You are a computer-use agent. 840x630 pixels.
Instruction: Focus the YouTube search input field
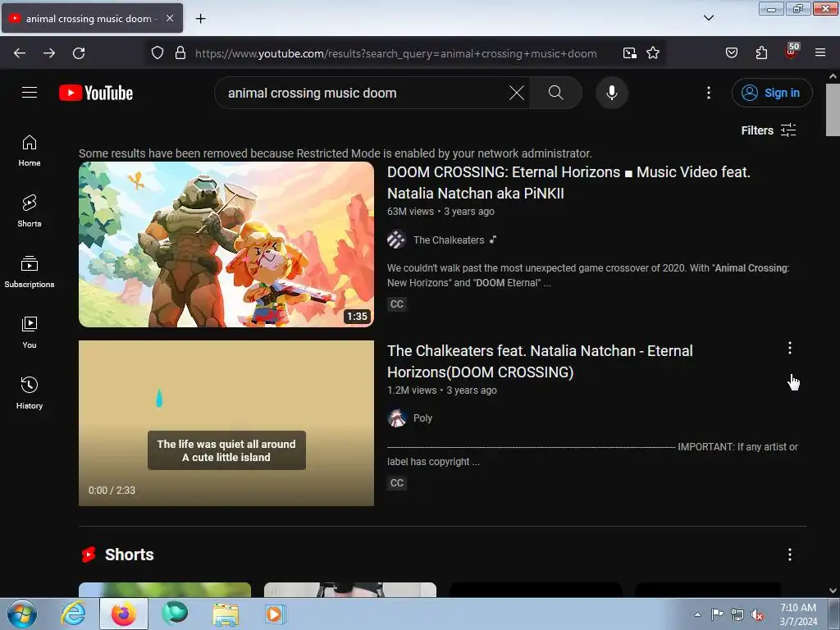[x=364, y=93]
